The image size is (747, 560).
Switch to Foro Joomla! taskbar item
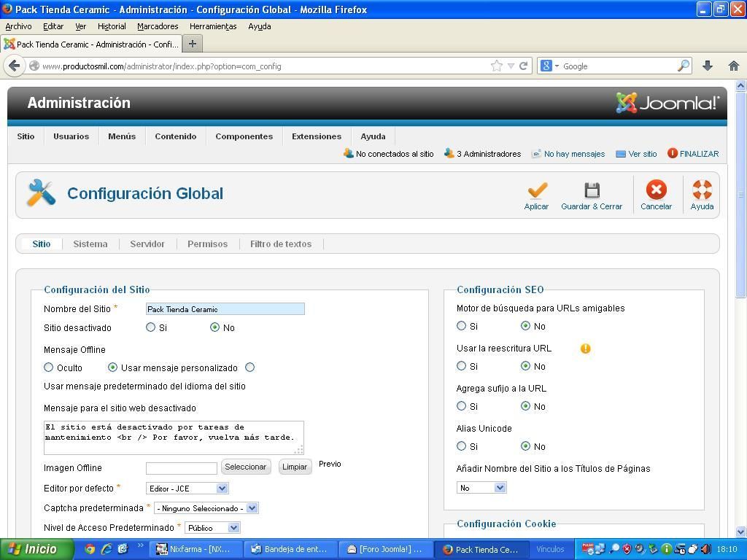point(387,549)
